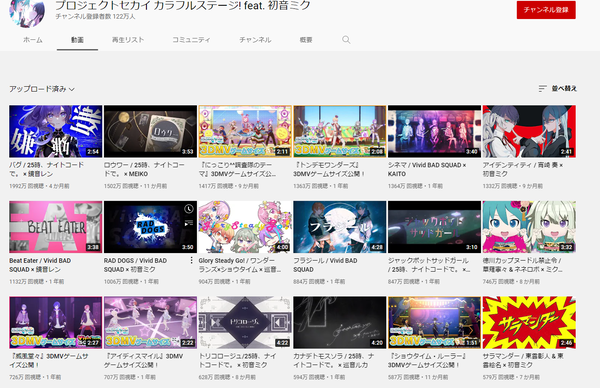Viewport: 600px width, 388px height.
Task: Play the ジャックポットサッドガール thumbnail (3:10)
Action: (434, 227)
